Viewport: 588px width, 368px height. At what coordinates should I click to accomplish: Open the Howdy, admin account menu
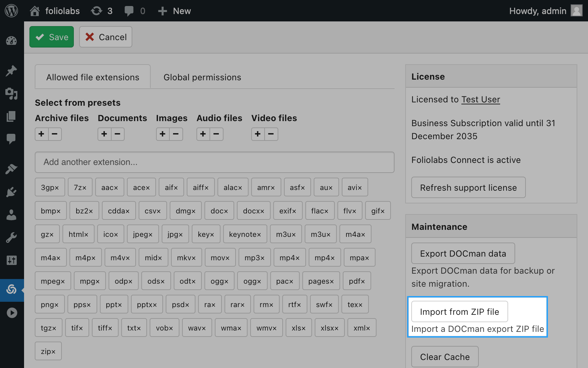tap(546, 11)
